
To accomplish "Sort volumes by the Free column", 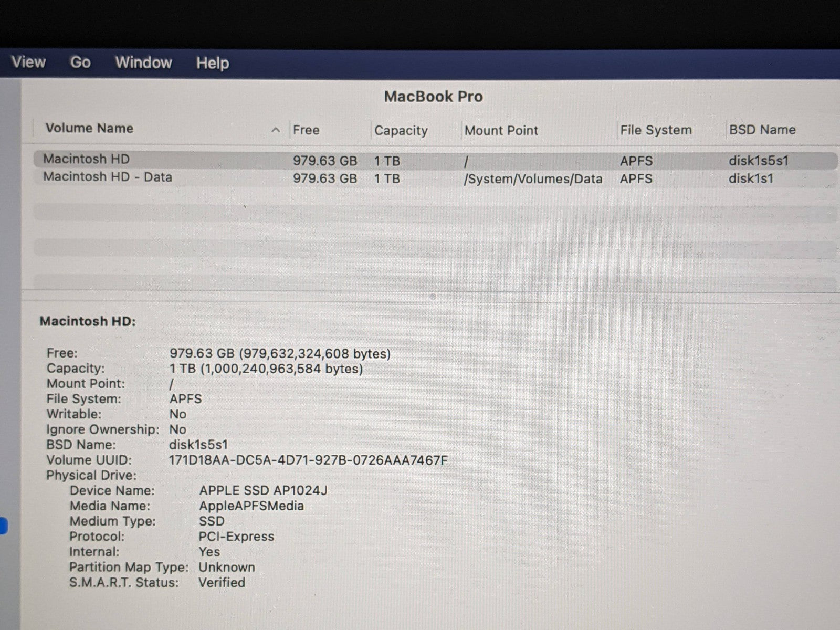I will pyautogui.click(x=306, y=130).
